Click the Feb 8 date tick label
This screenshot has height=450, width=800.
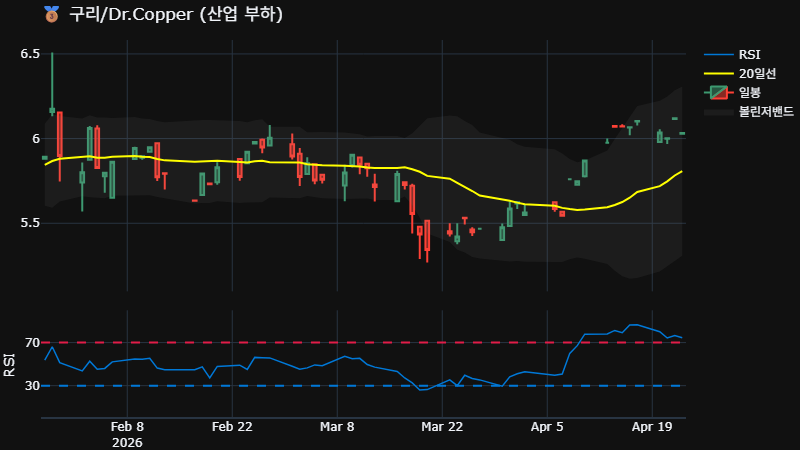point(127,426)
